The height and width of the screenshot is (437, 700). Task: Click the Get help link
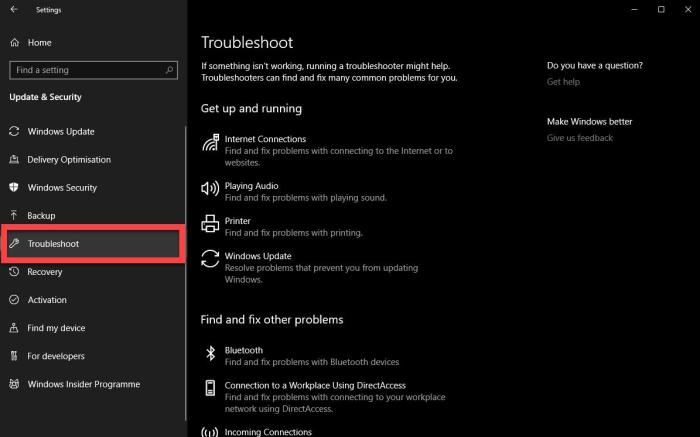point(563,82)
